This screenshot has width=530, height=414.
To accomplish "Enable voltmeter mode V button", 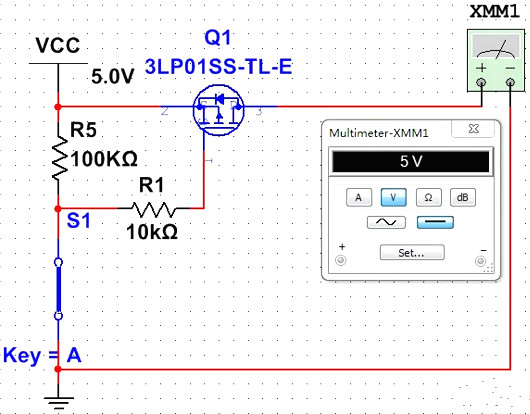I will [393, 197].
